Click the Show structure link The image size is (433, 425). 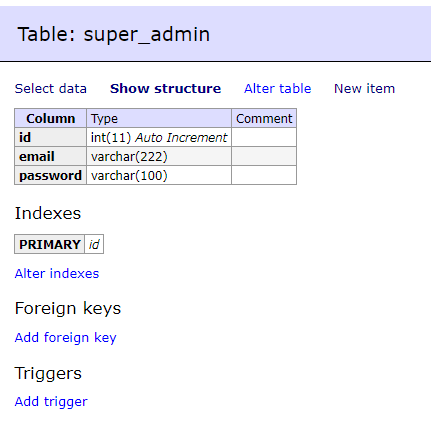point(165,89)
